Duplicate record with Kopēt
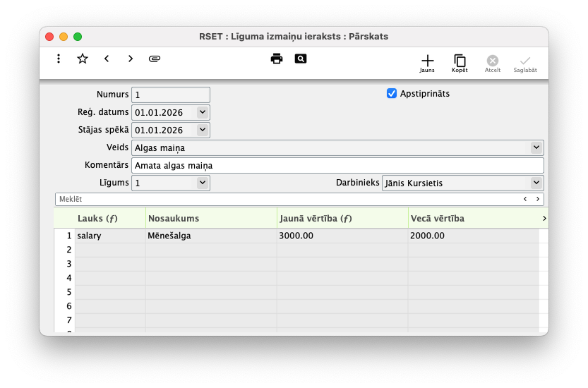 460,63
